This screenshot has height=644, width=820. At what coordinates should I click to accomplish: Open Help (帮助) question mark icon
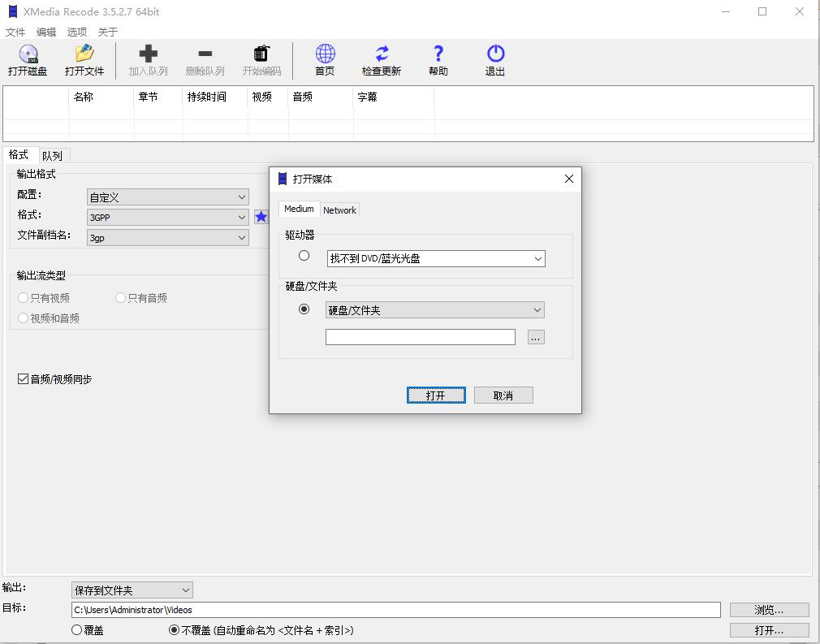pyautogui.click(x=438, y=54)
